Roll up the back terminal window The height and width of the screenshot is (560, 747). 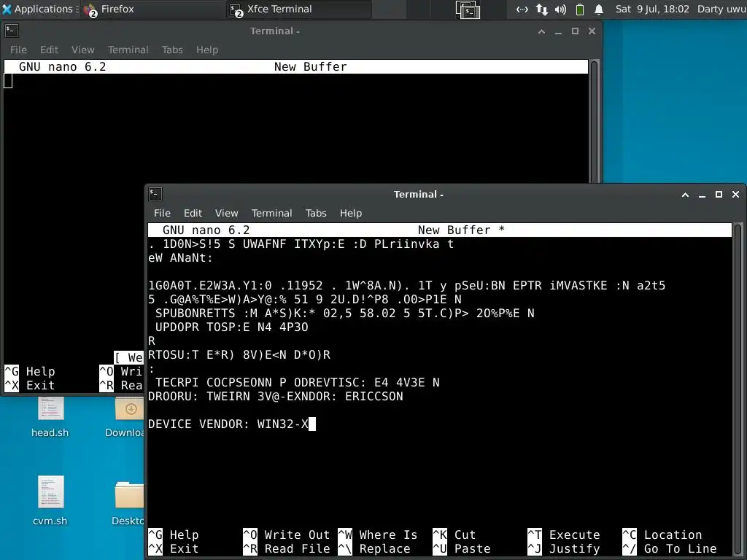(541, 31)
